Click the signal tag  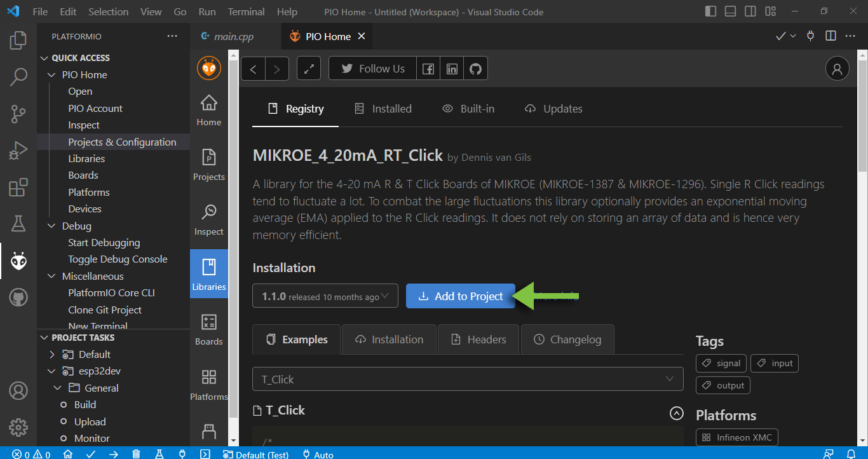coord(721,364)
